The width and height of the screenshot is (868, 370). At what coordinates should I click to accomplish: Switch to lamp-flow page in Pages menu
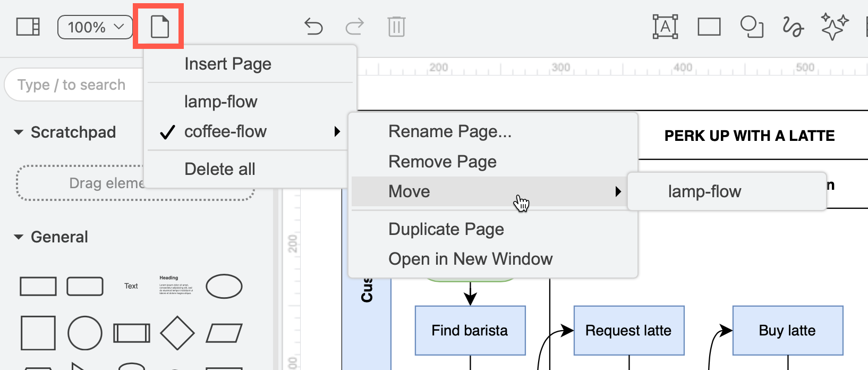click(250, 101)
